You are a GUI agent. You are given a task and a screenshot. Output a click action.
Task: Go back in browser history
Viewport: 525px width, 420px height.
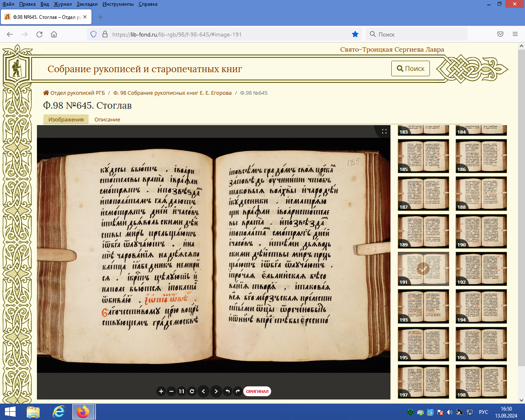[10, 34]
